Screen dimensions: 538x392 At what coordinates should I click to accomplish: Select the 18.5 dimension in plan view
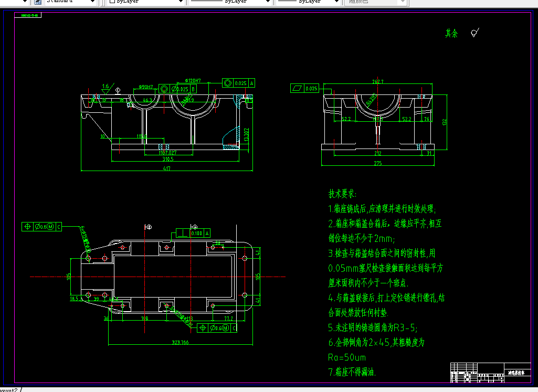tap(74, 299)
